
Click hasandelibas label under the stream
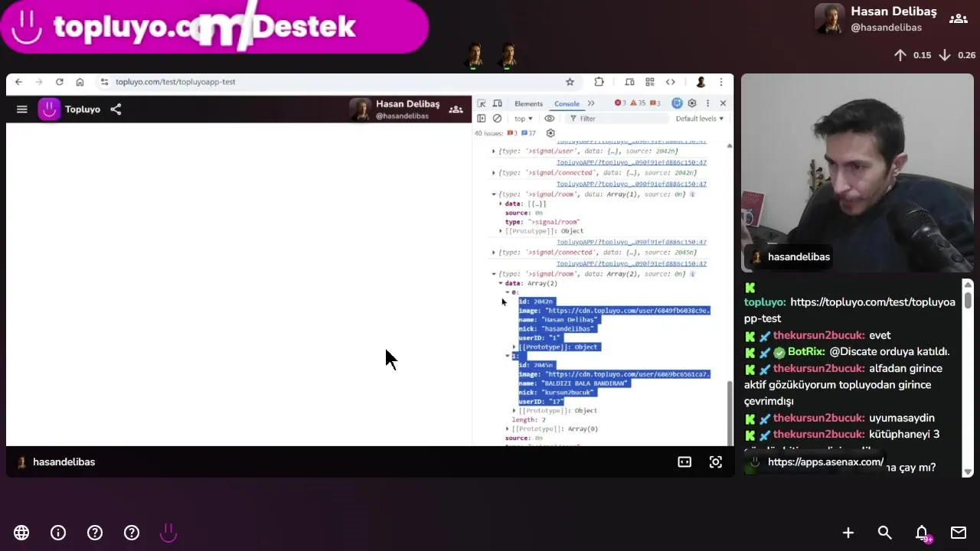point(64,462)
